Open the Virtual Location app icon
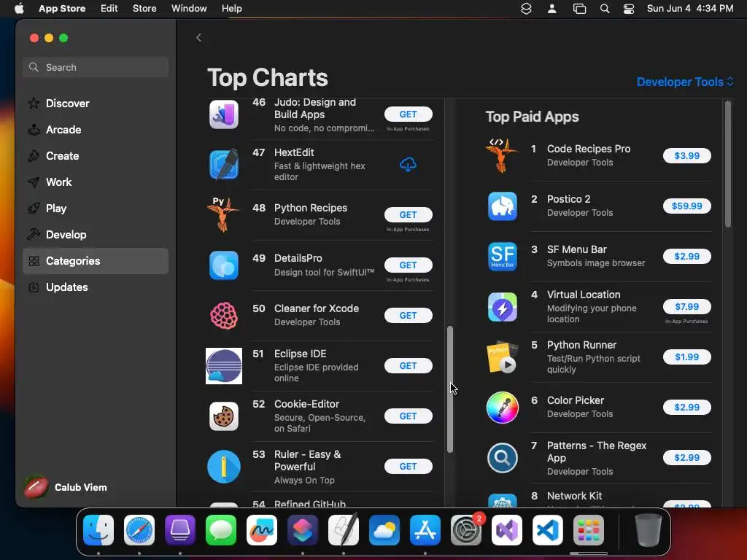The height and width of the screenshot is (560, 747). (503, 307)
